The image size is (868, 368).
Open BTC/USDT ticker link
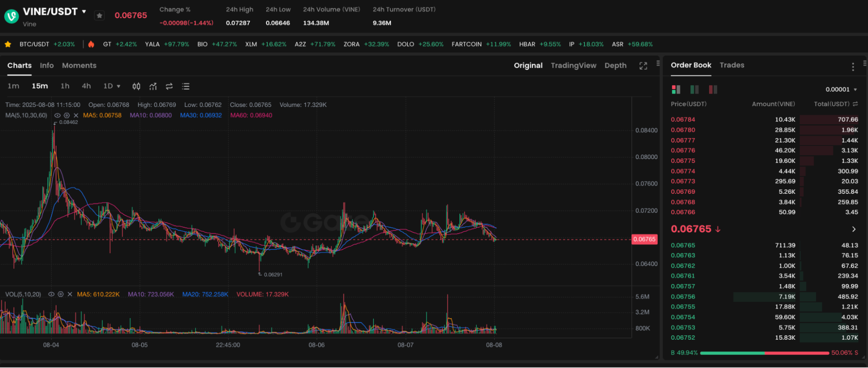click(x=47, y=44)
